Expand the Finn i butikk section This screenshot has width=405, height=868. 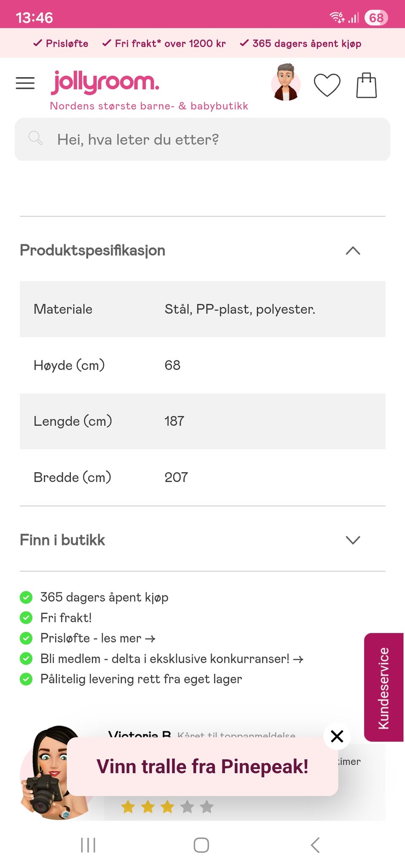click(353, 540)
